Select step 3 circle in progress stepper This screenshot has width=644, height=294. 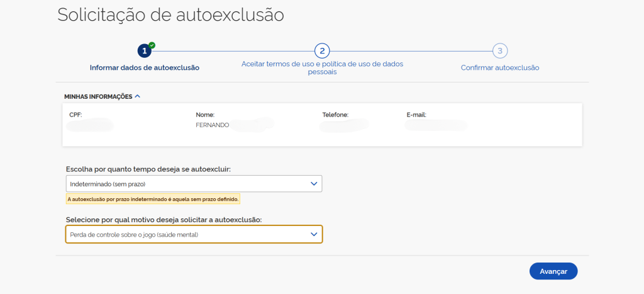coord(500,51)
